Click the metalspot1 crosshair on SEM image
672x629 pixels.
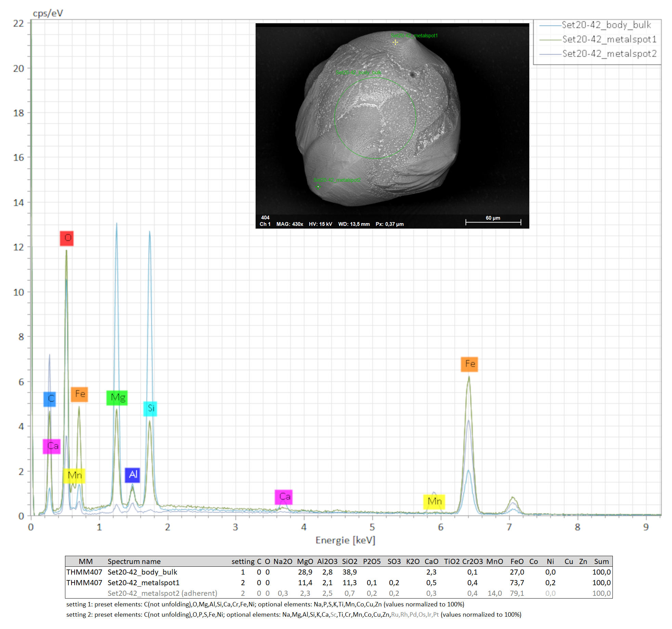(x=395, y=42)
